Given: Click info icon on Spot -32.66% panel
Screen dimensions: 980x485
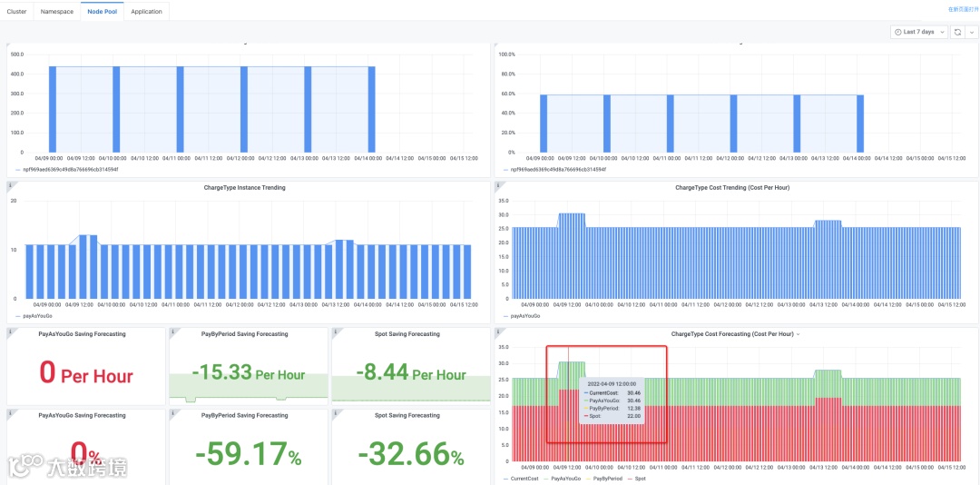Looking at the screenshot, I should (x=335, y=412).
